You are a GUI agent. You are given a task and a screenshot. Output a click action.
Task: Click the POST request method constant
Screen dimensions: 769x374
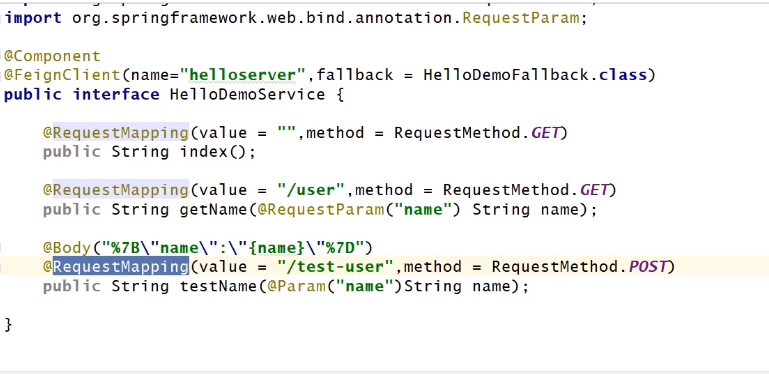[x=648, y=267]
